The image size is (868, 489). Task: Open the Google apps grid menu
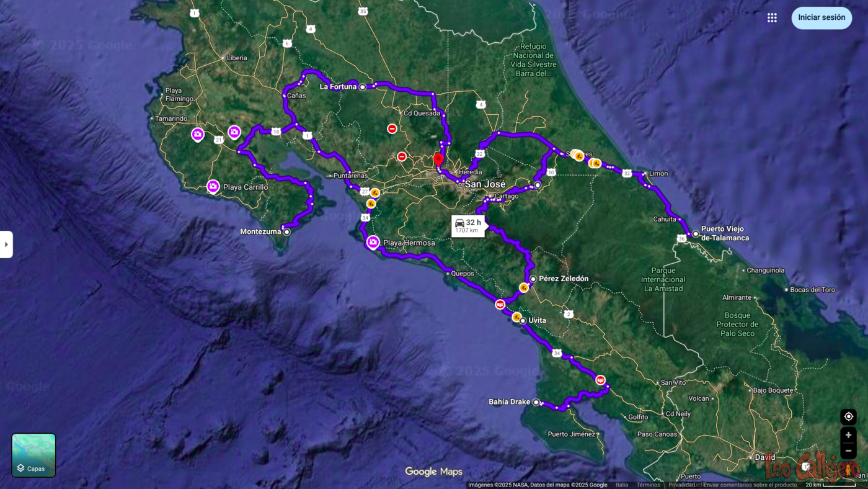tap(772, 17)
